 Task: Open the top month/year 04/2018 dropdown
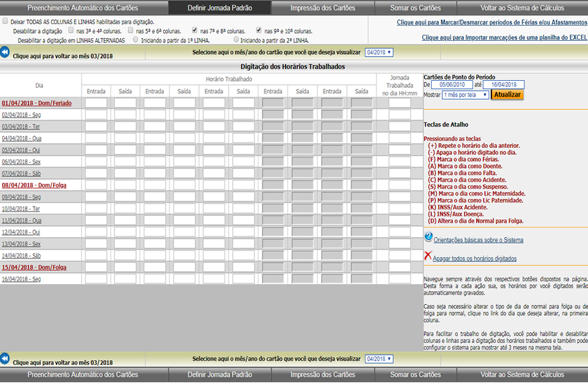(x=379, y=52)
